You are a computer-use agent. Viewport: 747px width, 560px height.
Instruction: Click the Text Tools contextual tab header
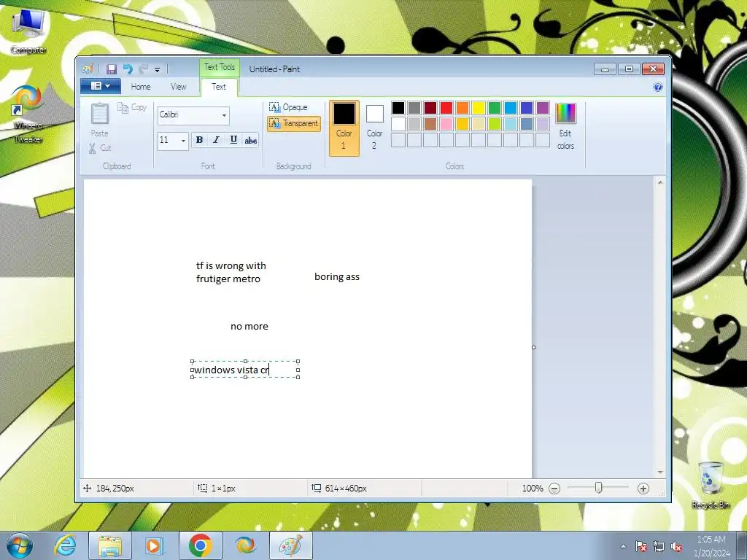point(220,67)
